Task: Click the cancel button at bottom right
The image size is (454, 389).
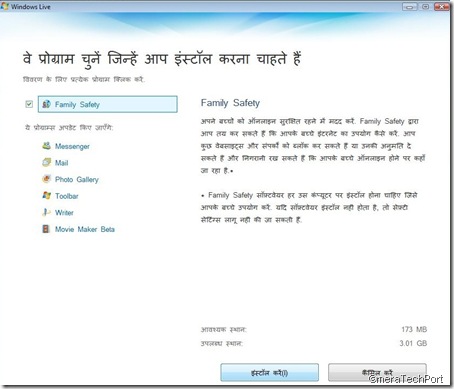Action: 377,372
